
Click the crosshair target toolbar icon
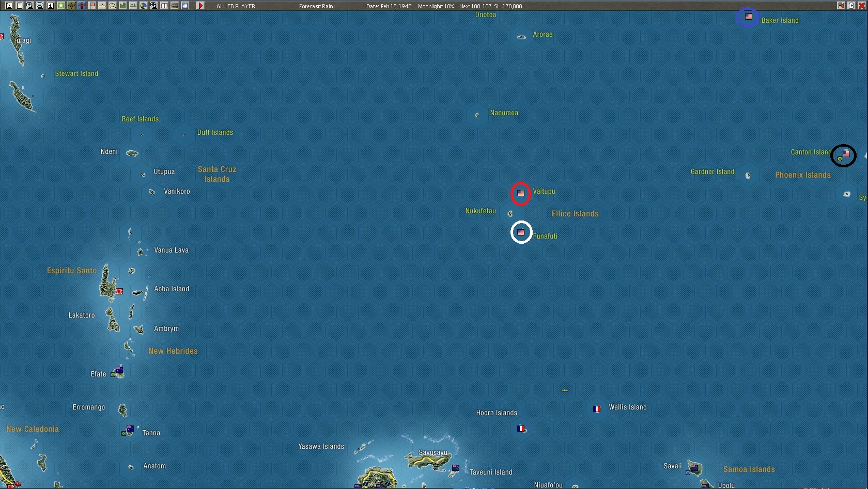click(153, 6)
